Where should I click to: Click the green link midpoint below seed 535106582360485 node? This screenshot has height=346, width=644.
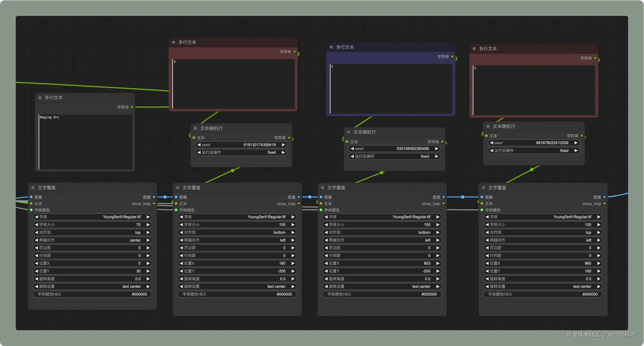pyautogui.click(x=382, y=173)
